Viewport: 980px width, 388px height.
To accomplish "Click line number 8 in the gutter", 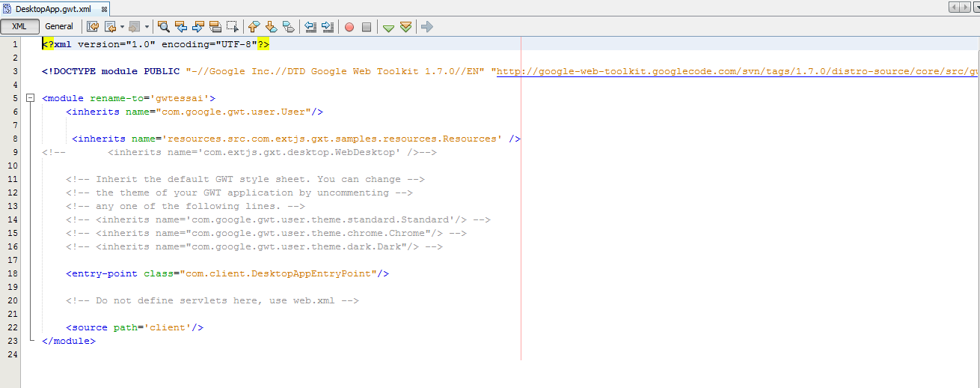I will pos(15,139).
